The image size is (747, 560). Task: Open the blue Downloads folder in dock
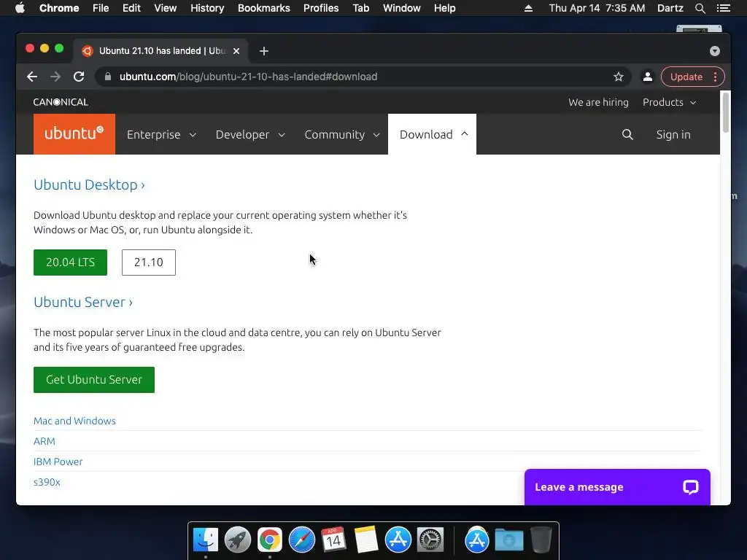[508, 540]
